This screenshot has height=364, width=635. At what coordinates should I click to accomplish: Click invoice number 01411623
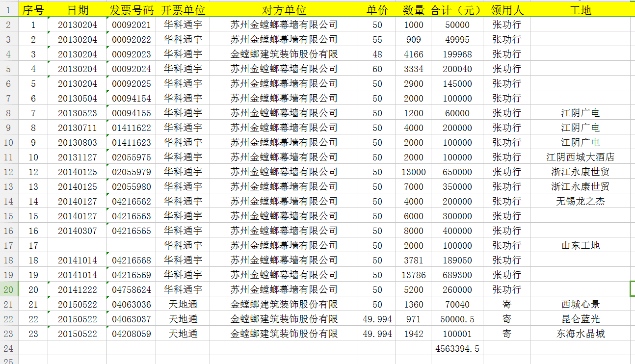(132, 142)
